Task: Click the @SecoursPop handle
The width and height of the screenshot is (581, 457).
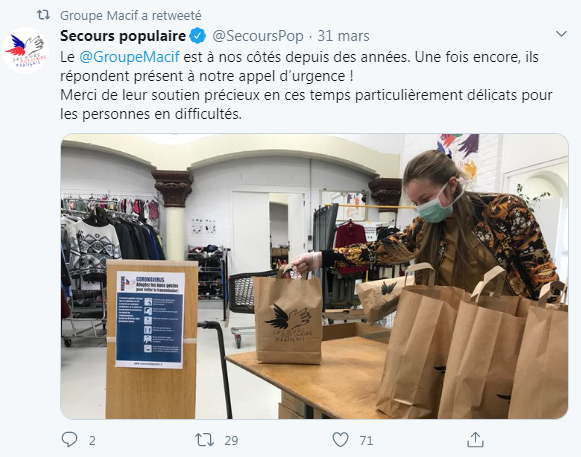Action: point(258,36)
